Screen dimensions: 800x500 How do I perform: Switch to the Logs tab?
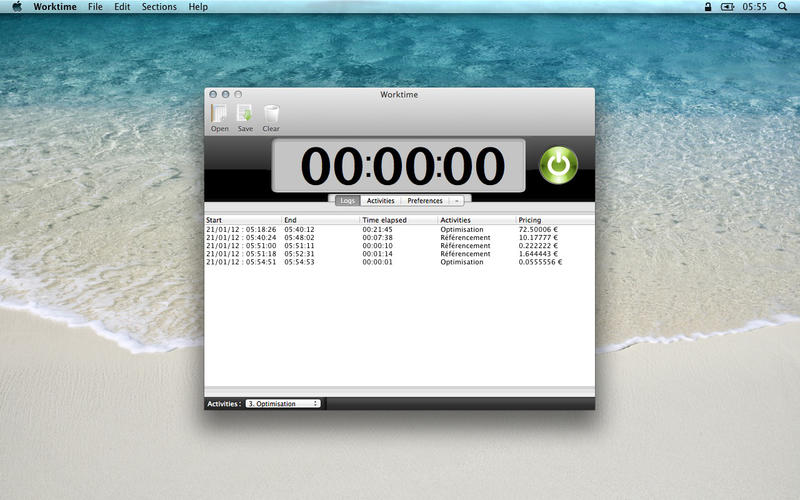click(347, 201)
